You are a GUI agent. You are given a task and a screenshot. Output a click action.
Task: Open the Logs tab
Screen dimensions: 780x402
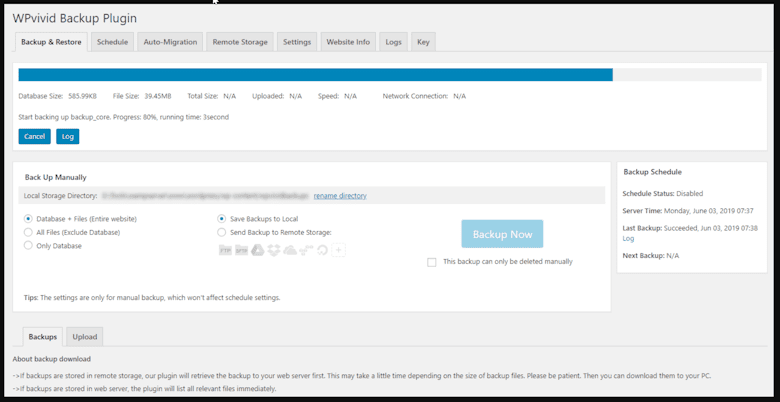[x=393, y=42]
